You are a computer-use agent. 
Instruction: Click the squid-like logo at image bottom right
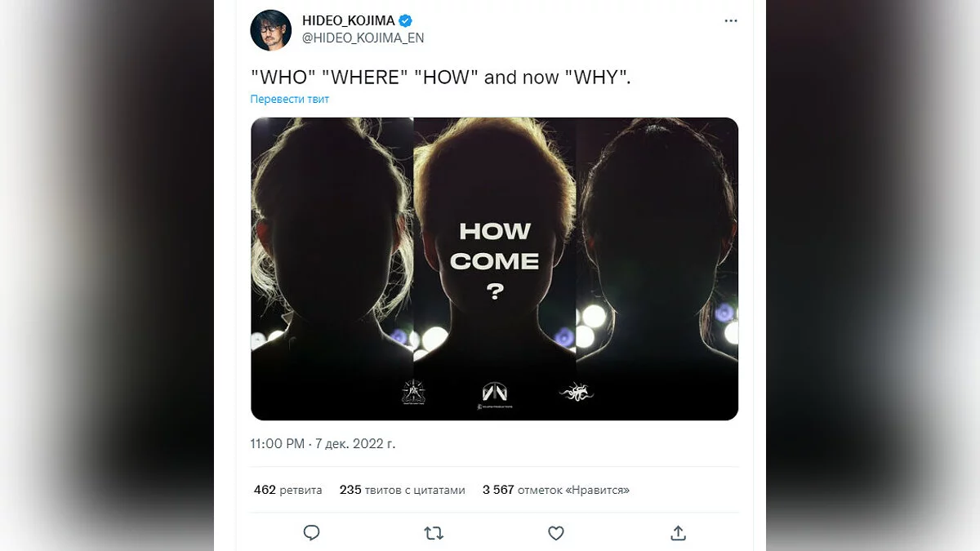tap(576, 393)
